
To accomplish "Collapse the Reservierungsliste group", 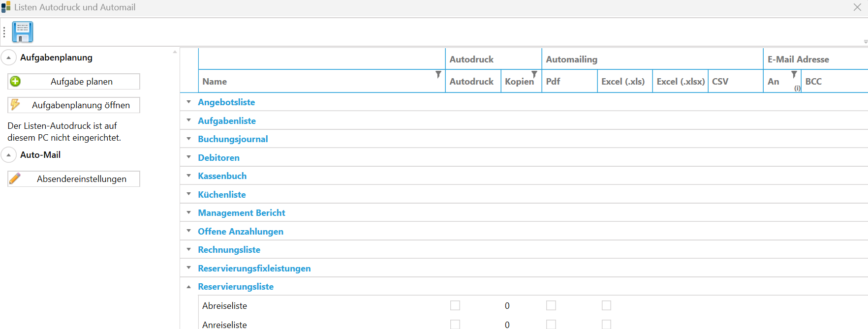I will 189,287.
